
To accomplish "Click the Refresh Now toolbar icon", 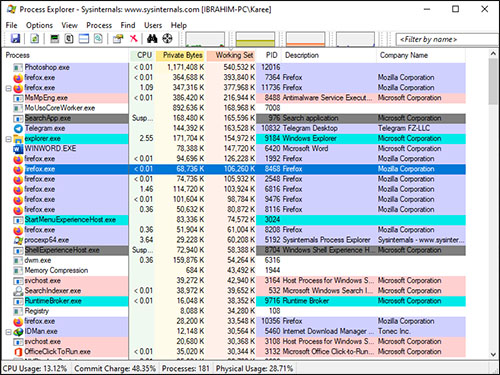I will pyautogui.click(x=34, y=39).
